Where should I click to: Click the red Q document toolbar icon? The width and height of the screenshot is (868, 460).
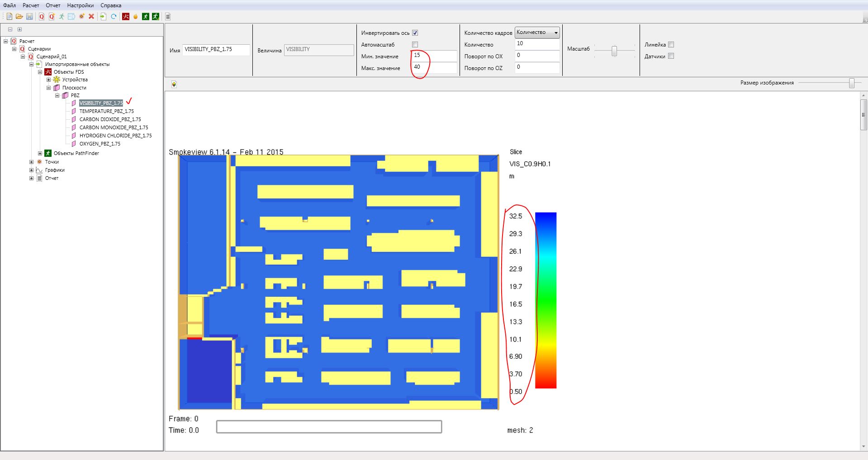[x=42, y=17]
